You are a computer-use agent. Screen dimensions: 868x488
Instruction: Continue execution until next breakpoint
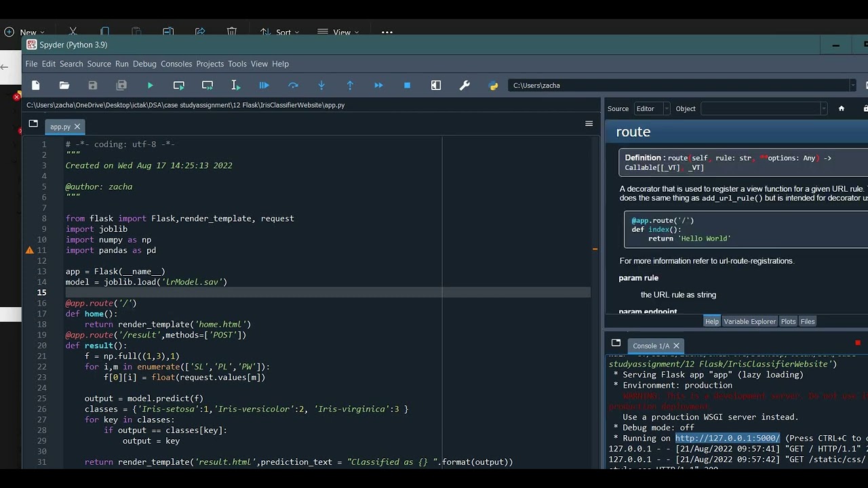click(x=378, y=85)
